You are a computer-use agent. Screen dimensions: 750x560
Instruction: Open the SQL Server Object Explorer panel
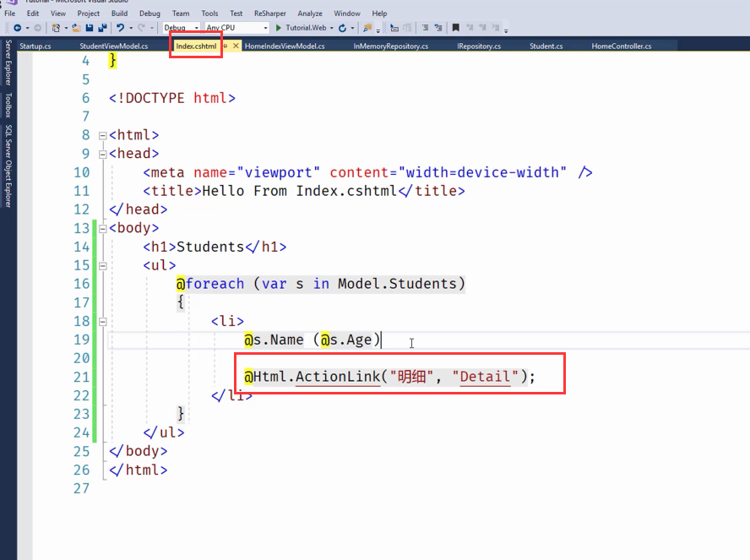8,166
